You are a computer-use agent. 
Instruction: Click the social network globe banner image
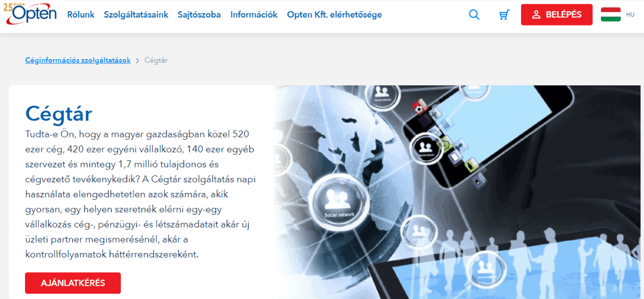point(458,192)
